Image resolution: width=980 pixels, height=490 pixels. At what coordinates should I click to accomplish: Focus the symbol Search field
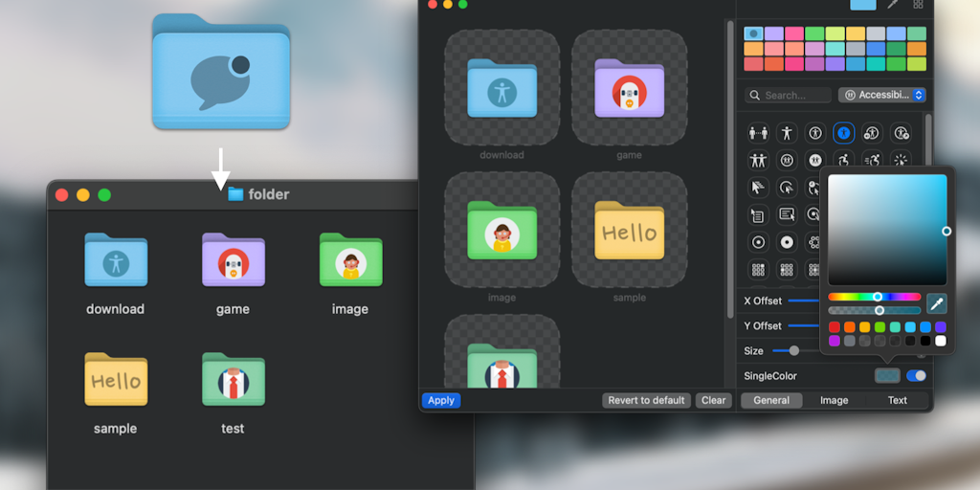click(x=789, y=95)
